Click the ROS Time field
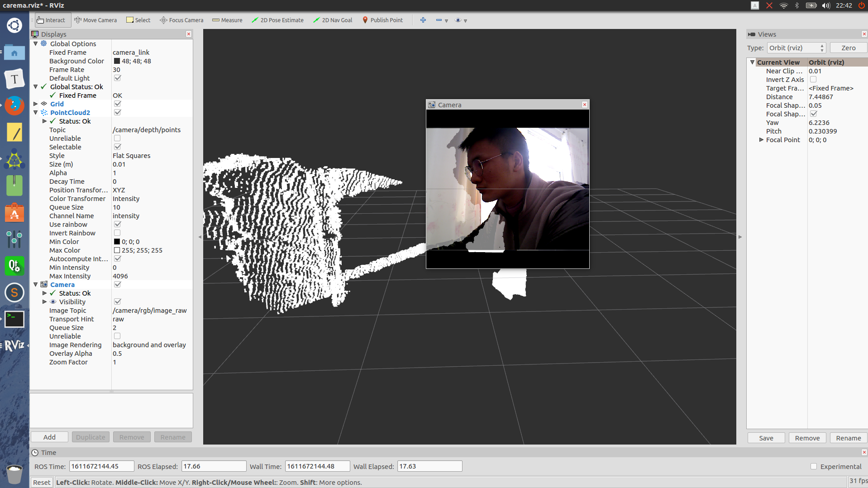The image size is (868, 488). (101, 466)
